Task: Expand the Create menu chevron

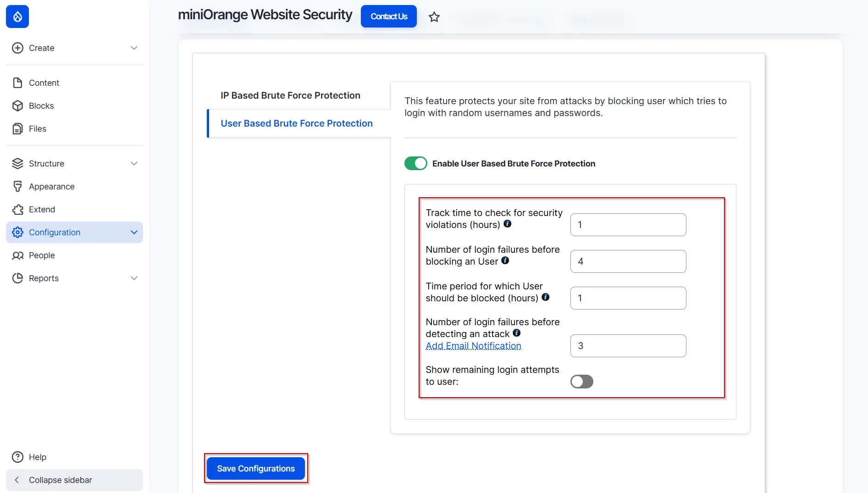Action: [x=134, y=48]
